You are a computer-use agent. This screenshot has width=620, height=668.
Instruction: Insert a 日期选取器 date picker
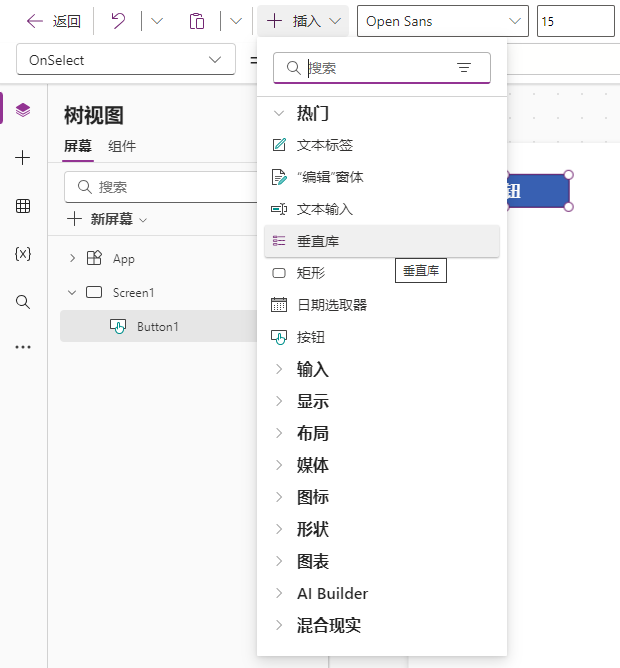[x=381, y=305]
